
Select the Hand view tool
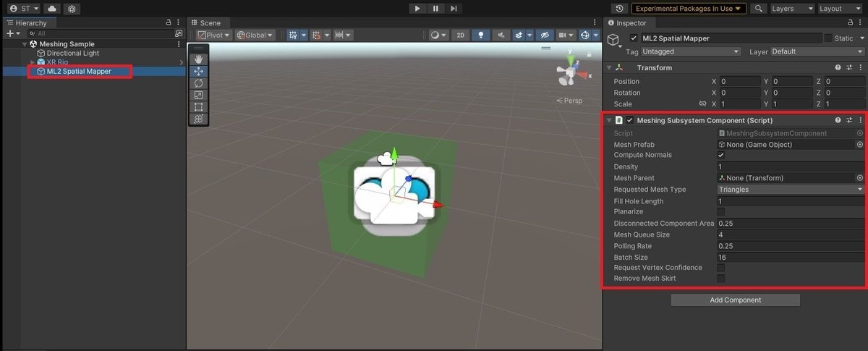(x=198, y=59)
